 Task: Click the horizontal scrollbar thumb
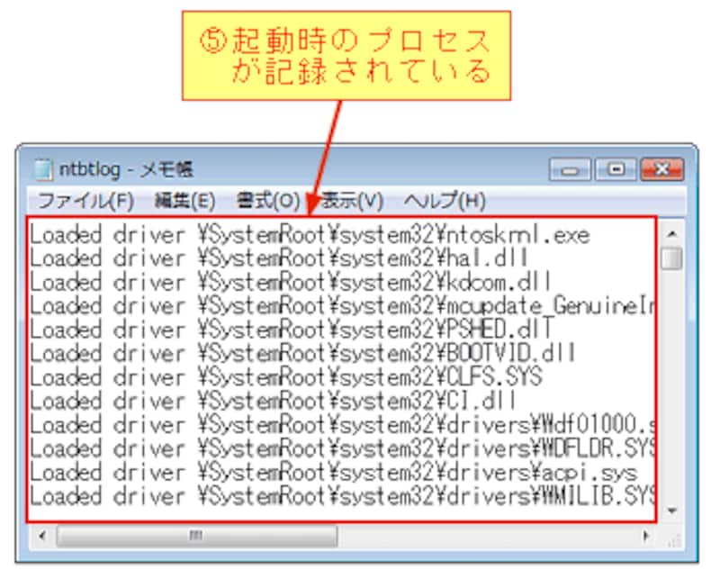click(x=197, y=536)
